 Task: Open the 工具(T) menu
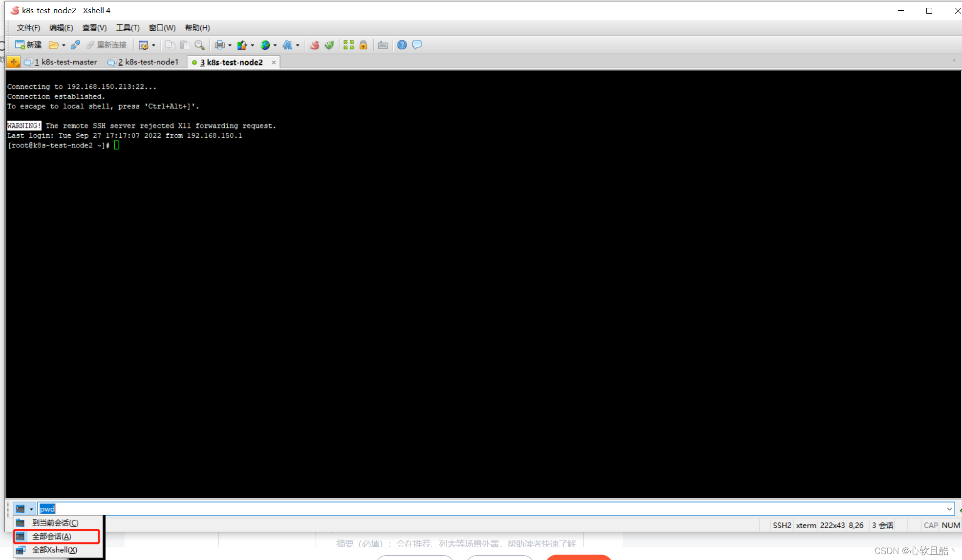click(128, 28)
